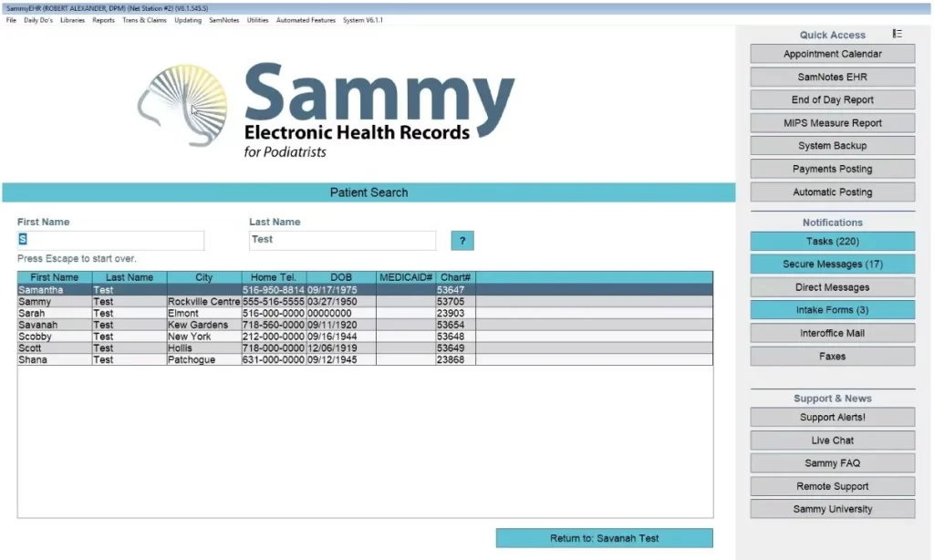This screenshot has width=934, height=560.
Task: Click the list icon beside Quick Access
Action: [897, 33]
